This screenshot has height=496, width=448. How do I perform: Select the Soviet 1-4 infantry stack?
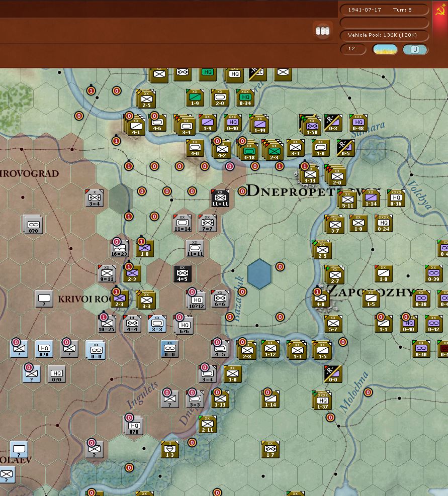pyautogui.click(x=297, y=350)
